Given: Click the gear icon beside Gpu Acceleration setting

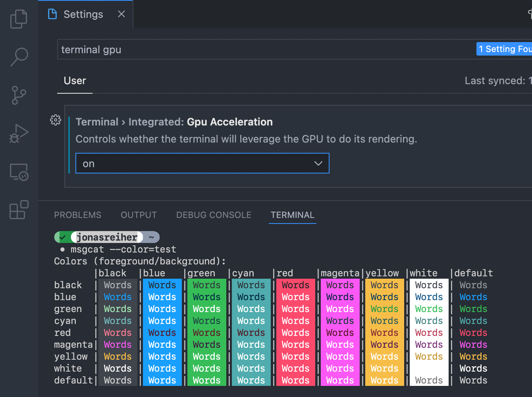Looking at the screenshot, I should click(x=56, y=120).
